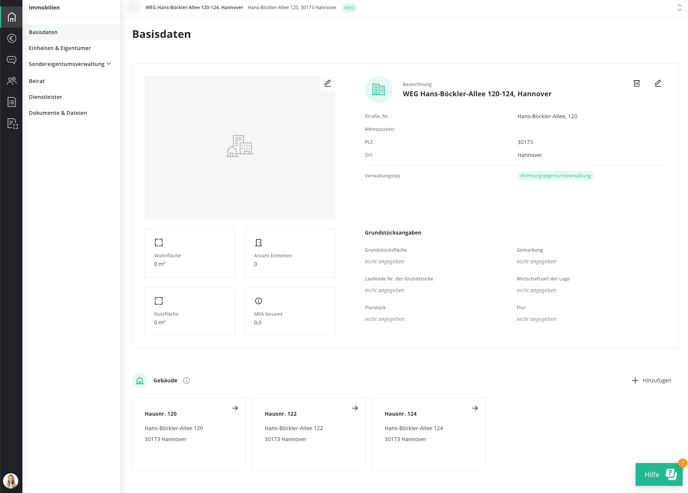Open the chat messages sidebar icon
Viewport: 688px width, 493px height.
12,60
